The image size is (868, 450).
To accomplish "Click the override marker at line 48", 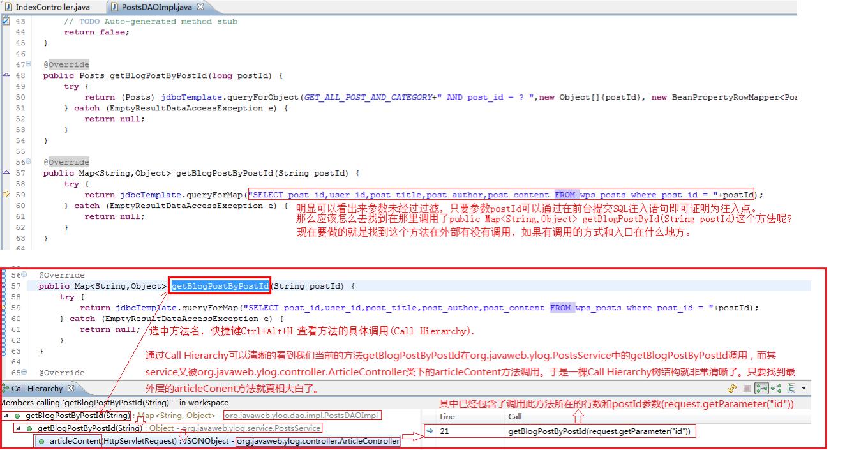I will [x=6, y=75].
